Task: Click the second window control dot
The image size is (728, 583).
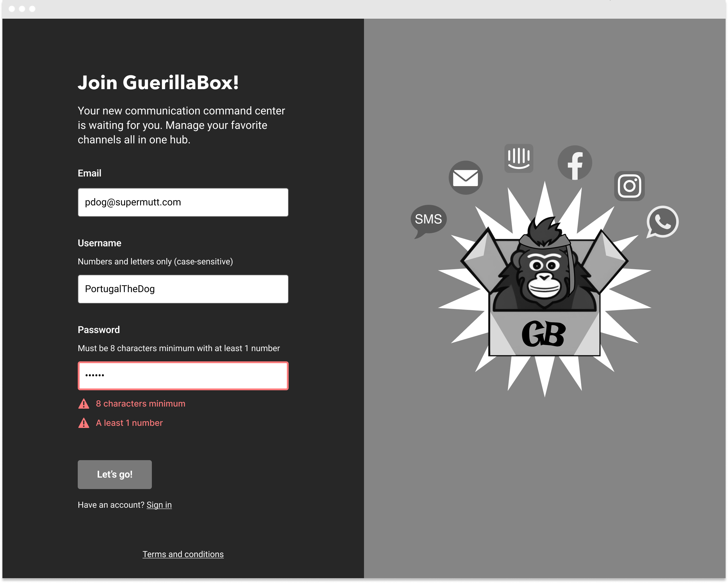Action: pyautogui.click(x=22, y=9)
